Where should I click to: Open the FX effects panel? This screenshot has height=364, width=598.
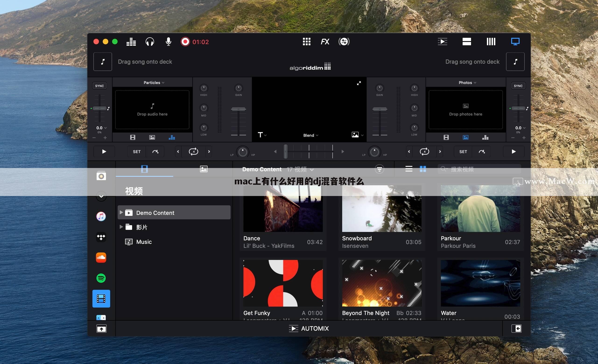tap(325, 42)
